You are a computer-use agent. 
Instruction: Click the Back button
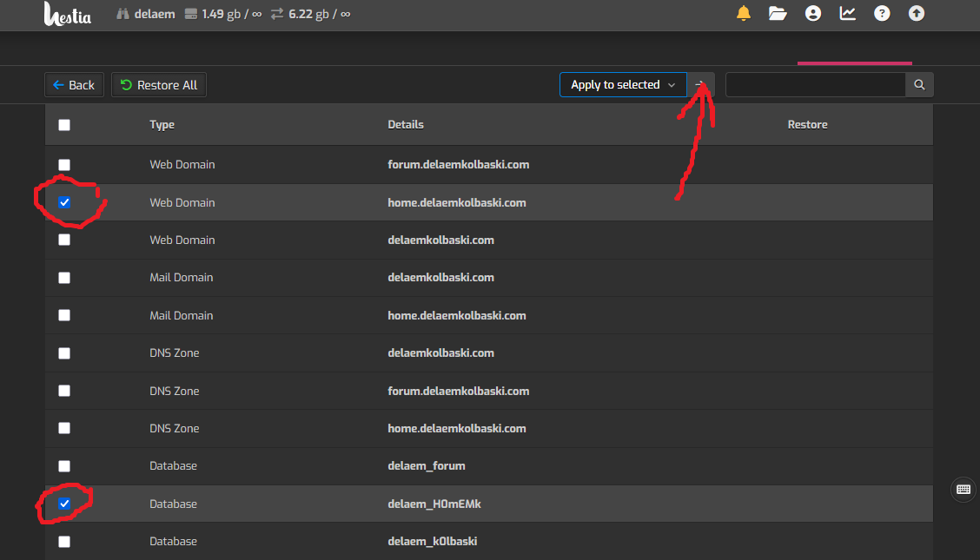pos(74,85)
